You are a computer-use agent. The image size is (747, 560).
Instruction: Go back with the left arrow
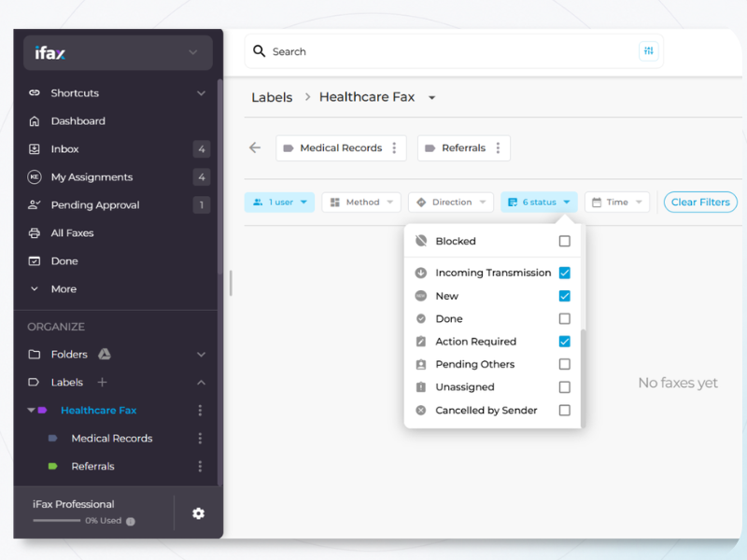(x=255, y=147)
